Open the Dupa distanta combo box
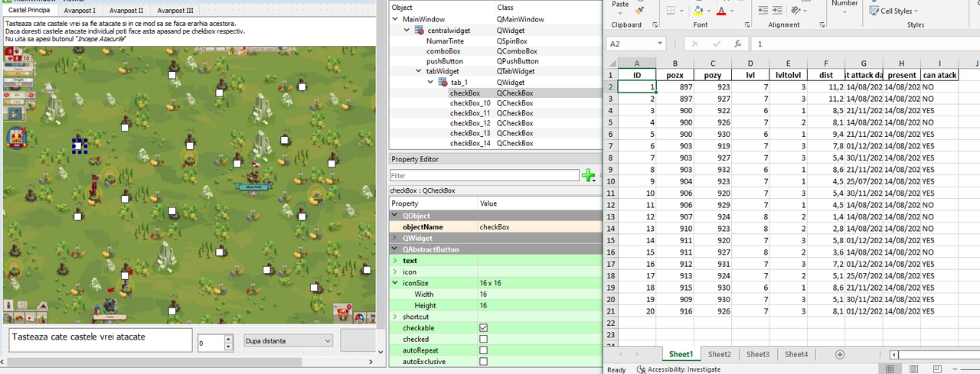980x374 pixels. 288,341
